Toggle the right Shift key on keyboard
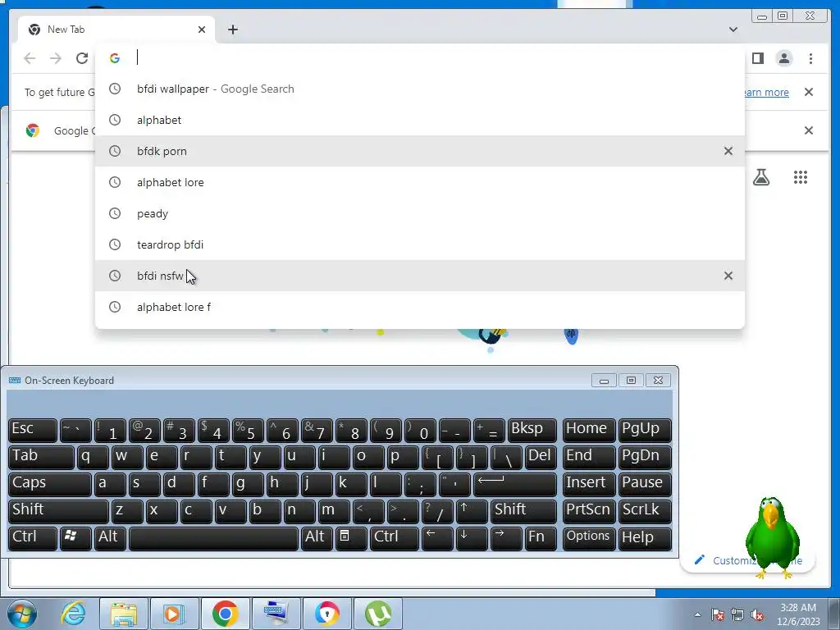840x630 pixels. coord(523,511)
